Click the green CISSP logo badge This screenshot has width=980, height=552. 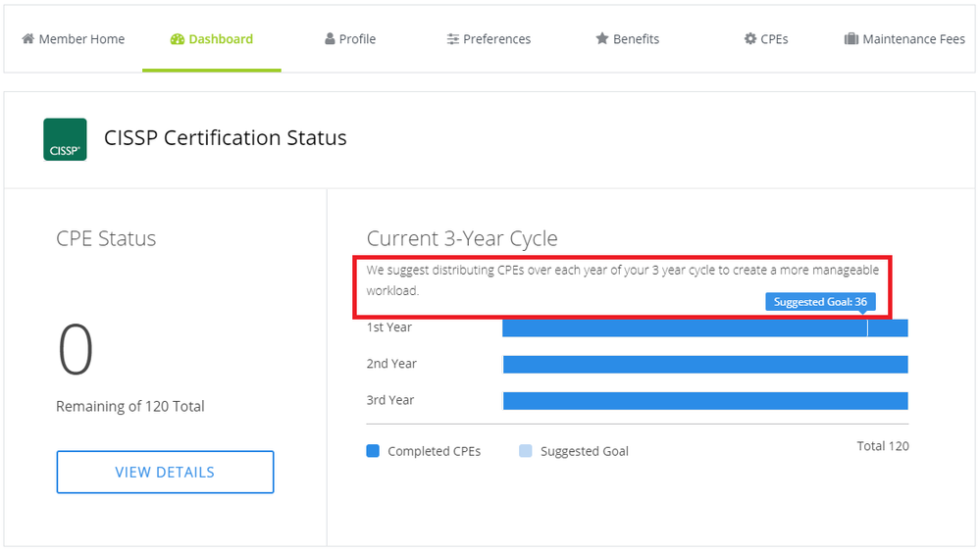click(x=65, y=139)
